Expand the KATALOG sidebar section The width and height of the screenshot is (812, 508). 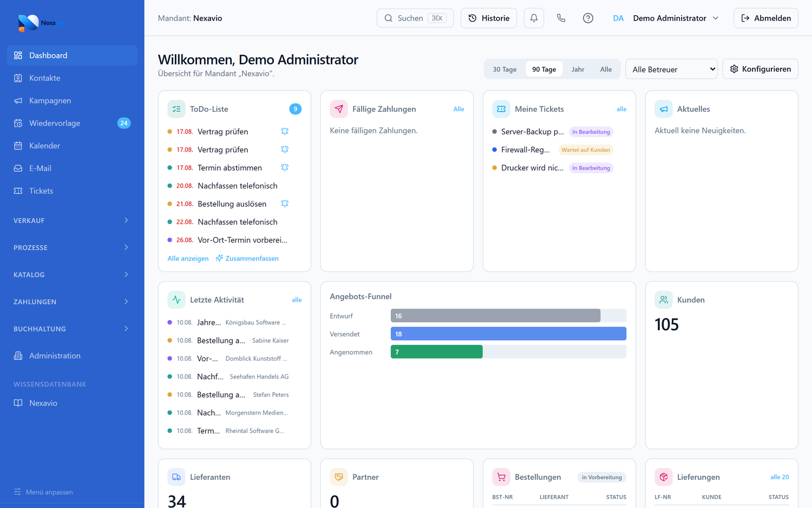tap(72, 275)
